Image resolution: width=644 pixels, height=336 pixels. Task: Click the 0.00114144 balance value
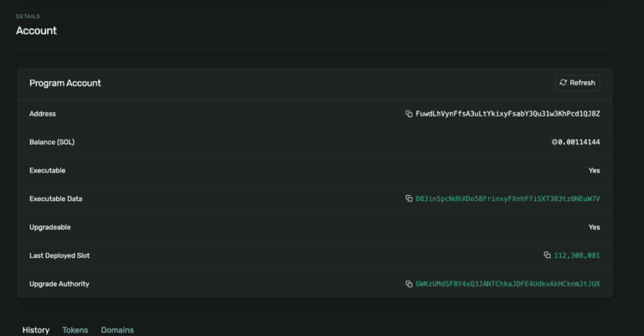pos(580,142)
